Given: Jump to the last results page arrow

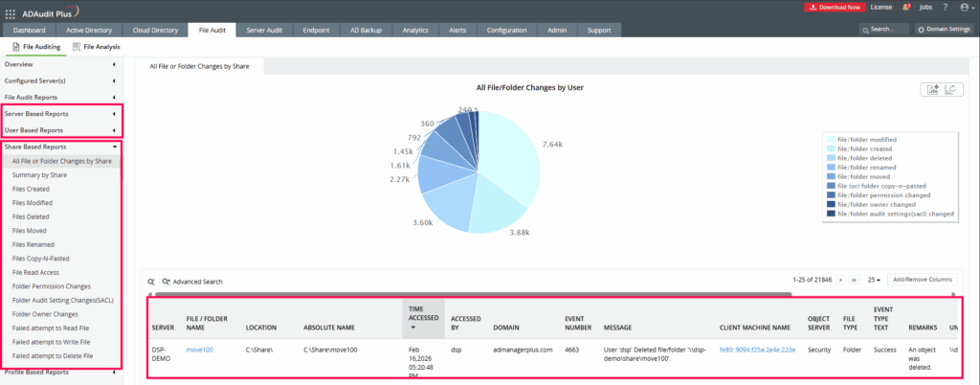Looking at the screenshot, I should (x=854, y=280).
